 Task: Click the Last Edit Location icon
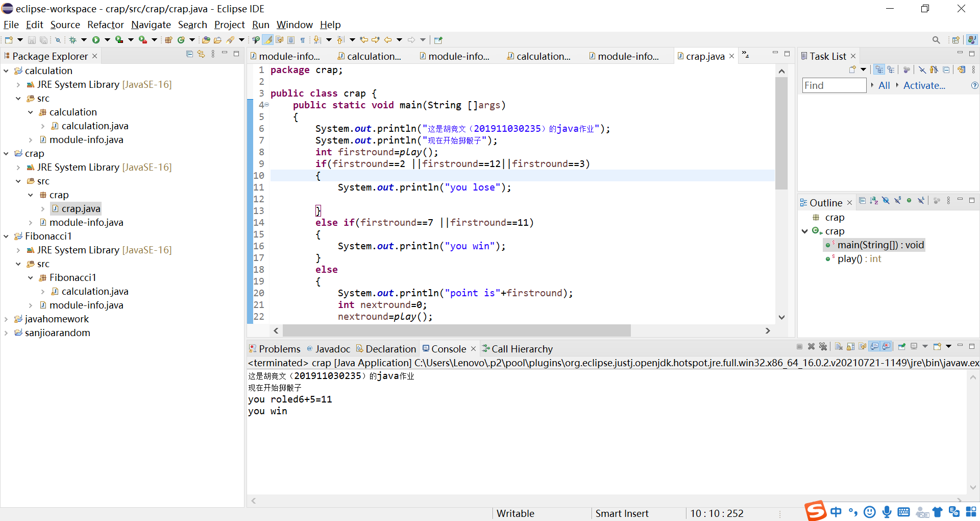click(364, 40)
